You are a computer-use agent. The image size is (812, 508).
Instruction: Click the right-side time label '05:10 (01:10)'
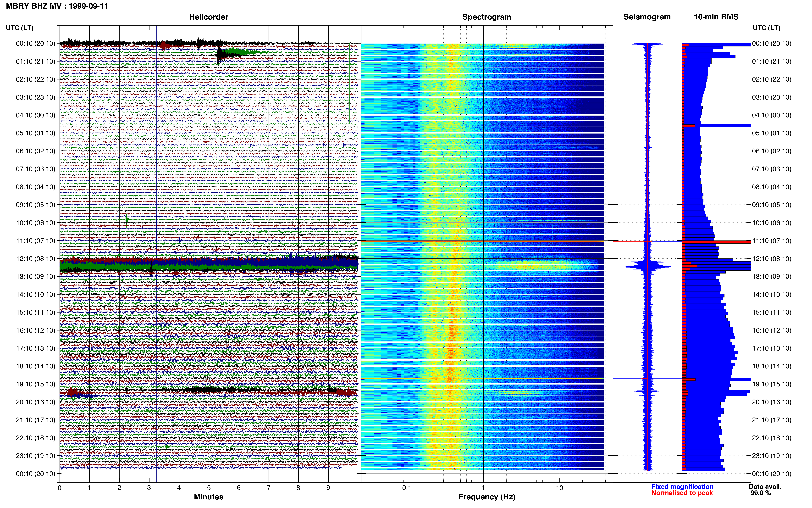772,133
